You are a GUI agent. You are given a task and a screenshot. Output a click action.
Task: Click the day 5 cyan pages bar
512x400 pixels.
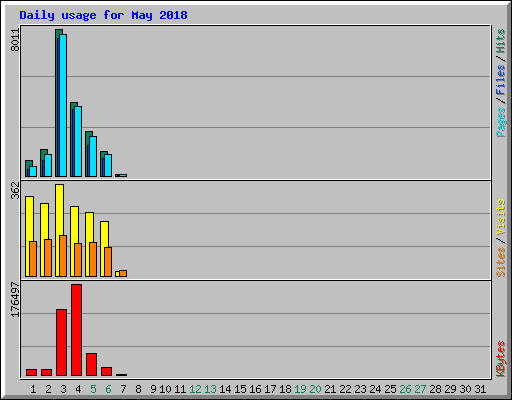coord(93,156)
